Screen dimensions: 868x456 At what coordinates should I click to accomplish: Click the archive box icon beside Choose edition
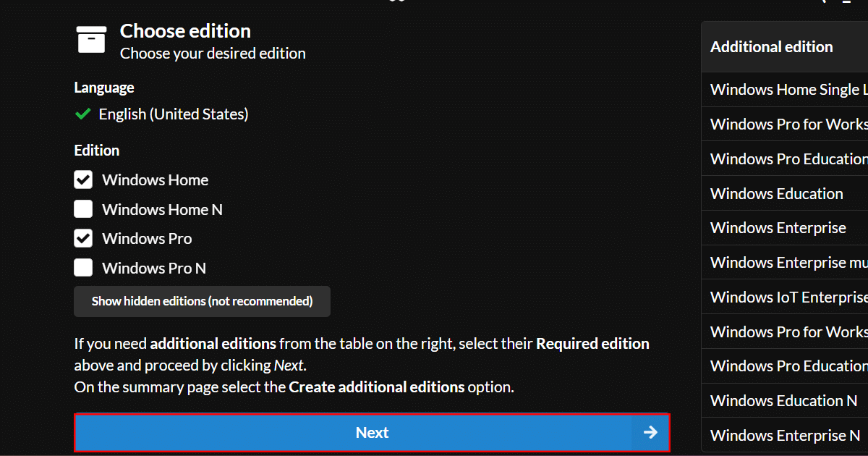tap(92, 39)
